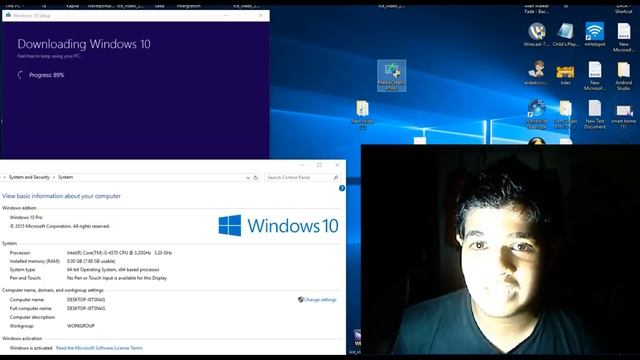Select the Windows 10 Pro edition text

26,218
